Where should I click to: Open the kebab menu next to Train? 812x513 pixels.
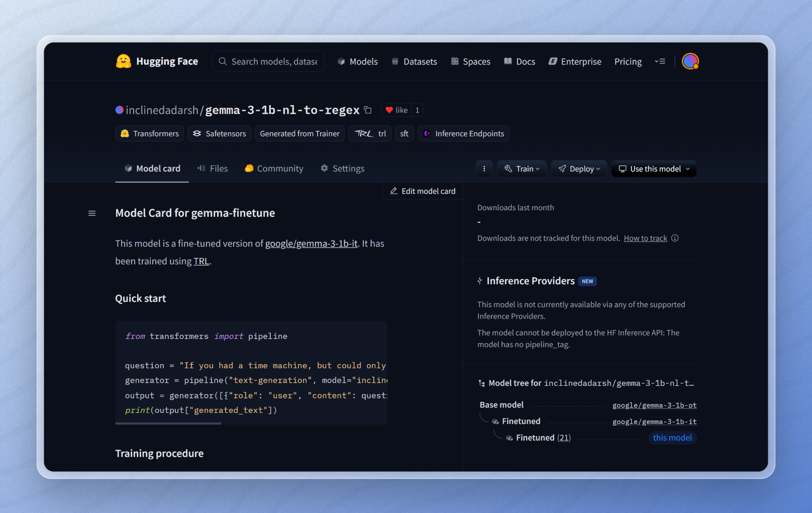coord(484,168)
